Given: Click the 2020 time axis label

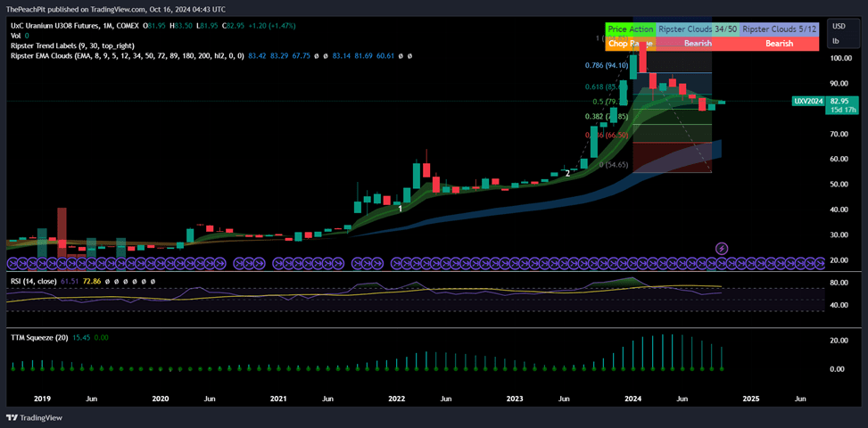Looking at the screenshot, I should pos(160,399).
